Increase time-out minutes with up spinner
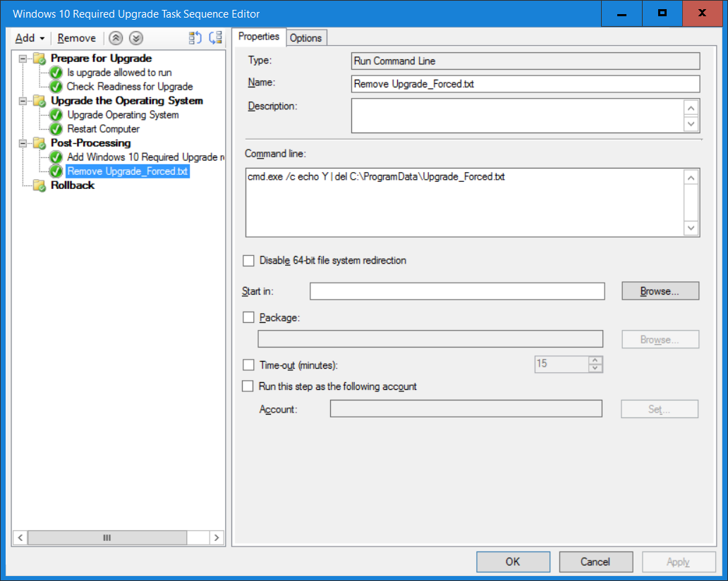 pos(595,360)
